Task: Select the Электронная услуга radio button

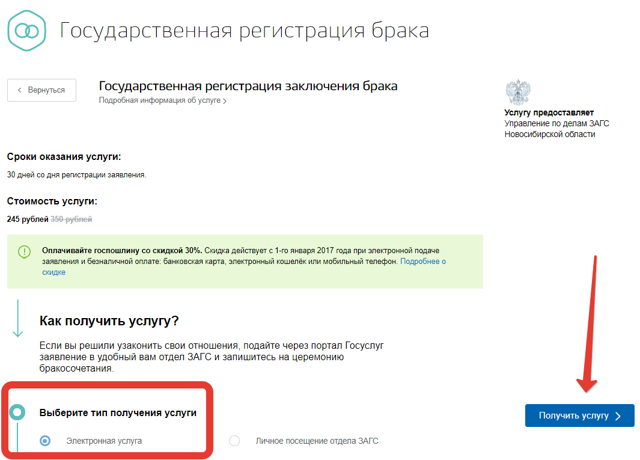Action: click(45, 441)
